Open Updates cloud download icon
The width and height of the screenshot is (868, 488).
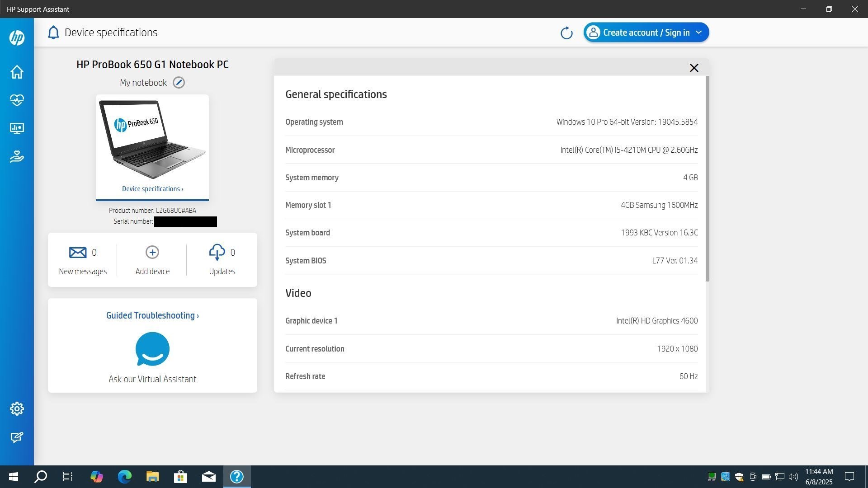(217, 252)
